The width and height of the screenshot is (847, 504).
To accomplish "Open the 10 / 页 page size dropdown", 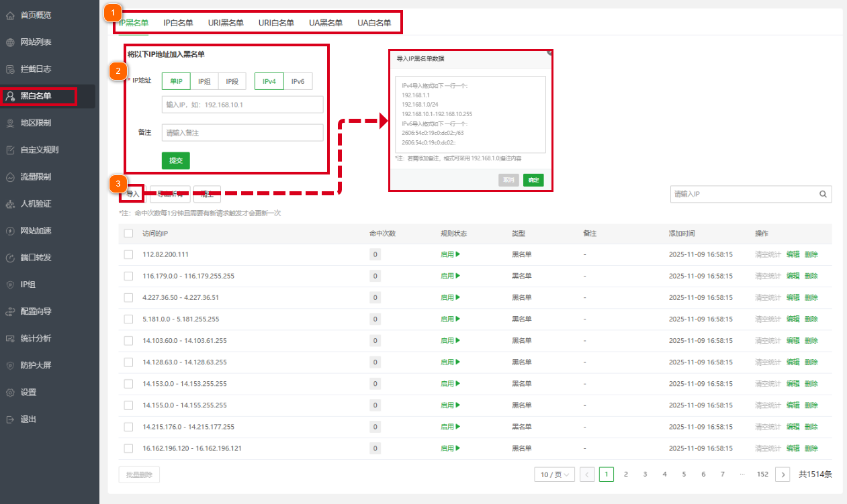I will click(x=555, y=474).
